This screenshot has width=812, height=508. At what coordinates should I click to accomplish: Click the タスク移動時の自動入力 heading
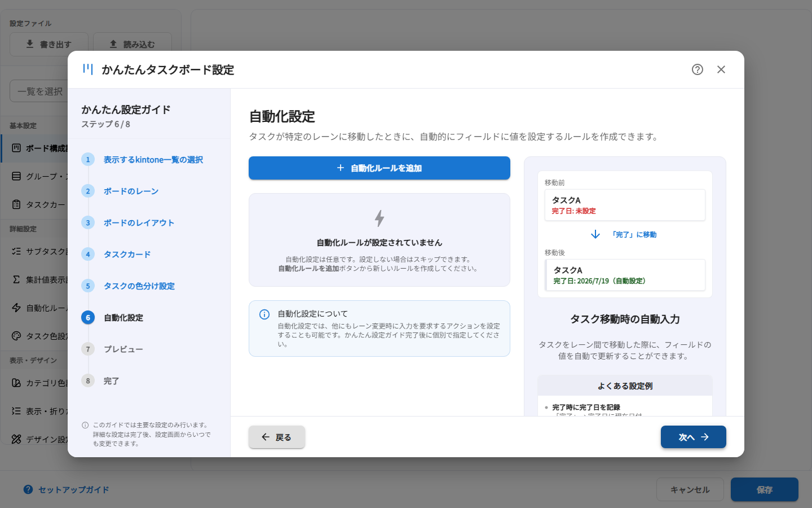click(625, 319)
